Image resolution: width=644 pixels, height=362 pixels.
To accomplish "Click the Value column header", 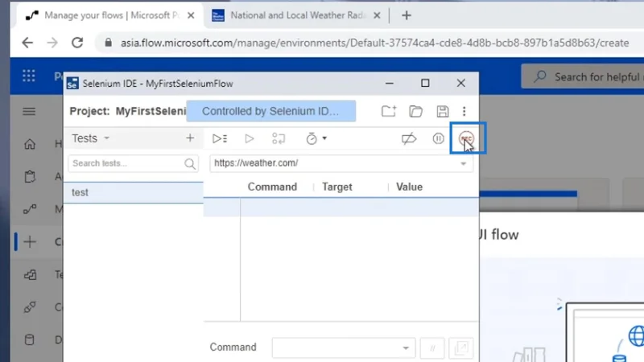I will click(409, 187).
